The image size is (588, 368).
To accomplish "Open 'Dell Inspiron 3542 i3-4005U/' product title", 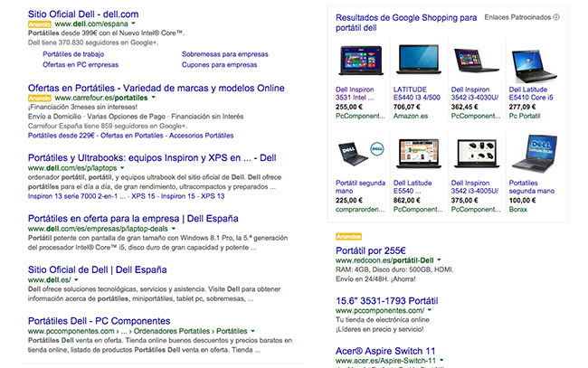I will point(475,186).
